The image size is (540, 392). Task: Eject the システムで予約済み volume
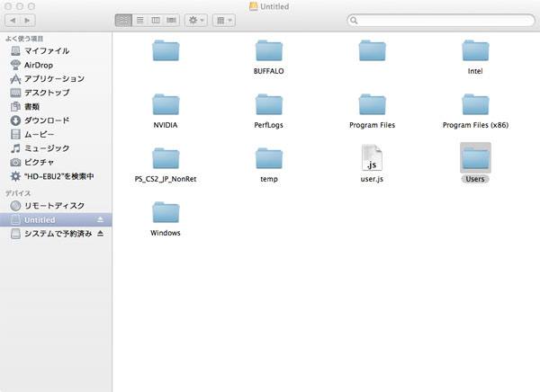(101, 234)
